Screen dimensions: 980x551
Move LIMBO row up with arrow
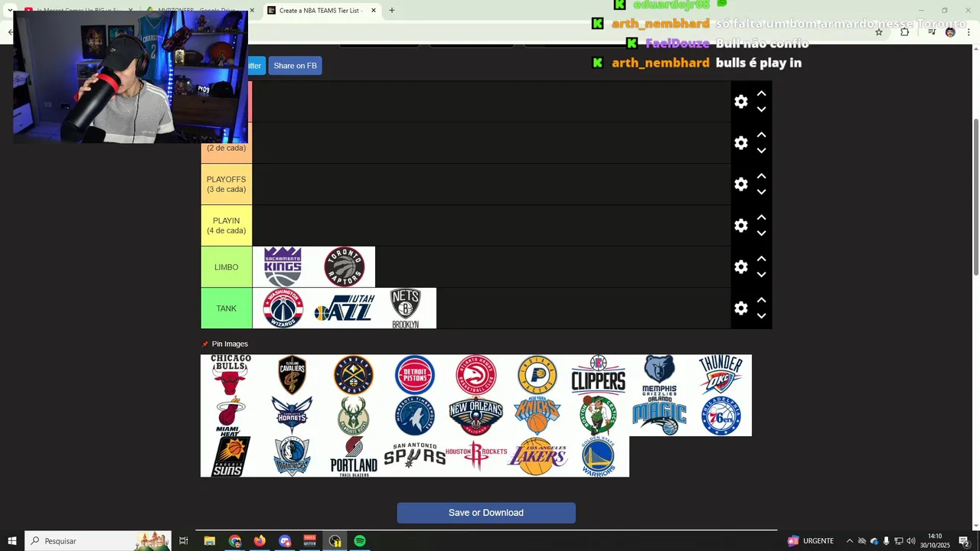click(x=762, y=259)
